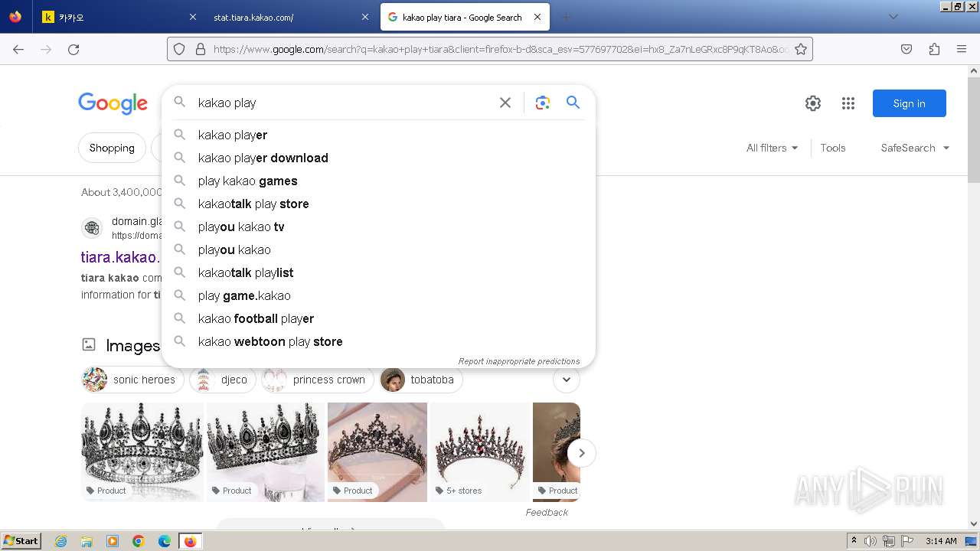Image resolution: width=980 pixels, height=551 pixels.
Task: Pick suggestion 'kakaotalk play store'
Action: click(378, 204)
